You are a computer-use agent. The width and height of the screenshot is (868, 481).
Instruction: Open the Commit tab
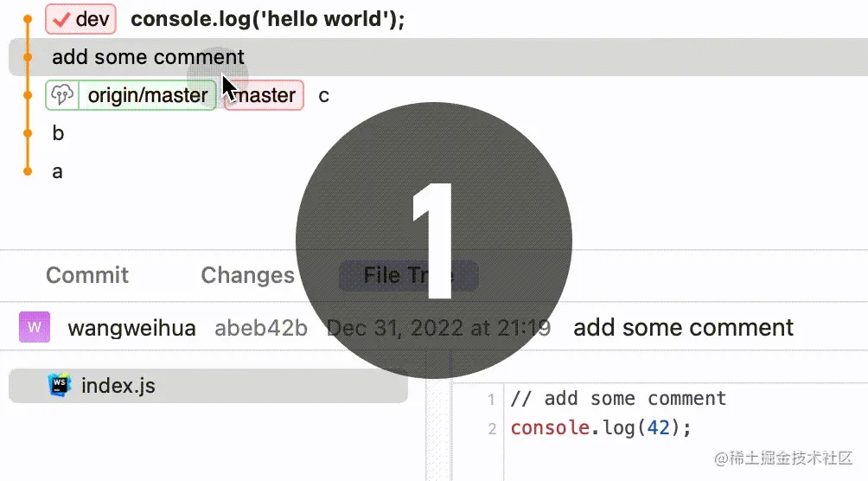tap(87, 275)
